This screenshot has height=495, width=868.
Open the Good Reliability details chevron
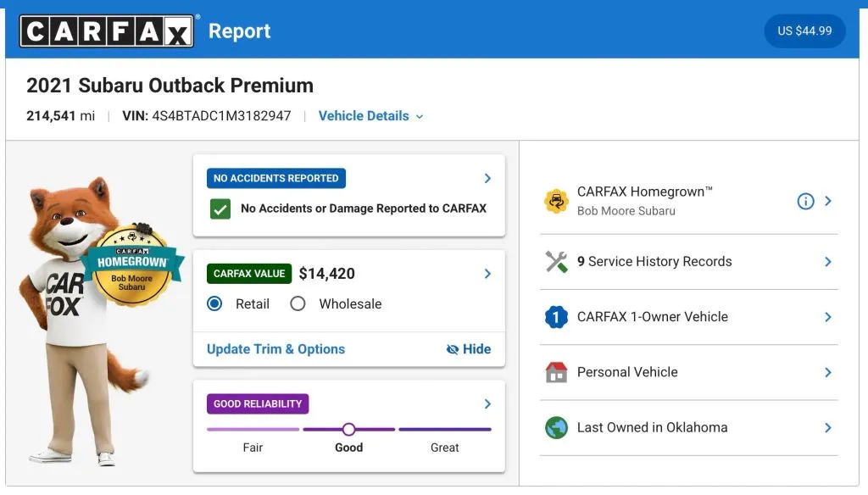[x=487, y=404]
